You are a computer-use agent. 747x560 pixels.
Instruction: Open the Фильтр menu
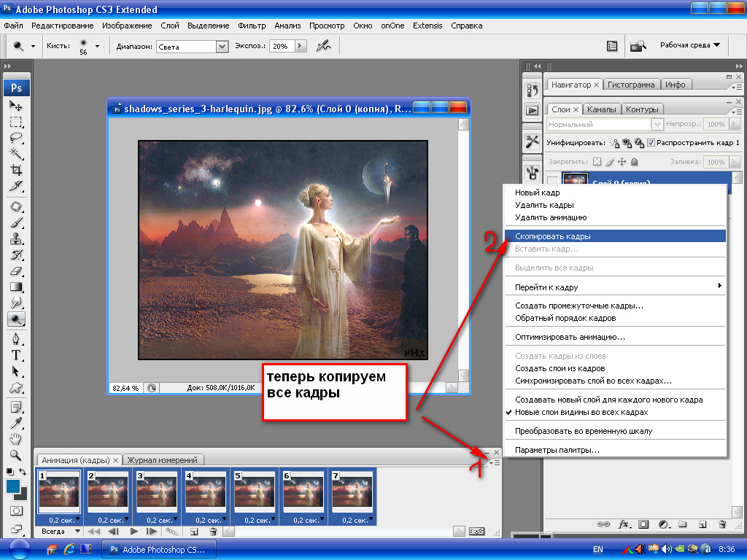coord(252,26)
